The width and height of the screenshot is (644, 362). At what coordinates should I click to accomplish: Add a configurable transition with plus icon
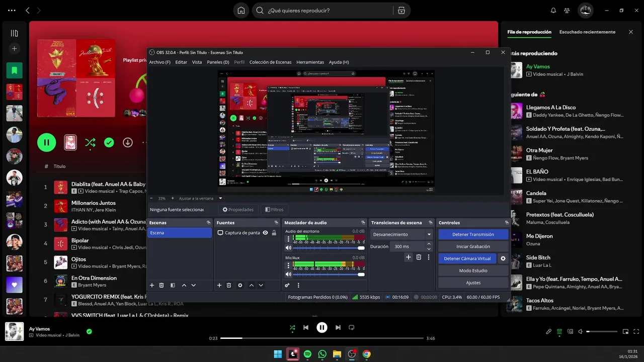pyautogui.click(x=409, y=257)
